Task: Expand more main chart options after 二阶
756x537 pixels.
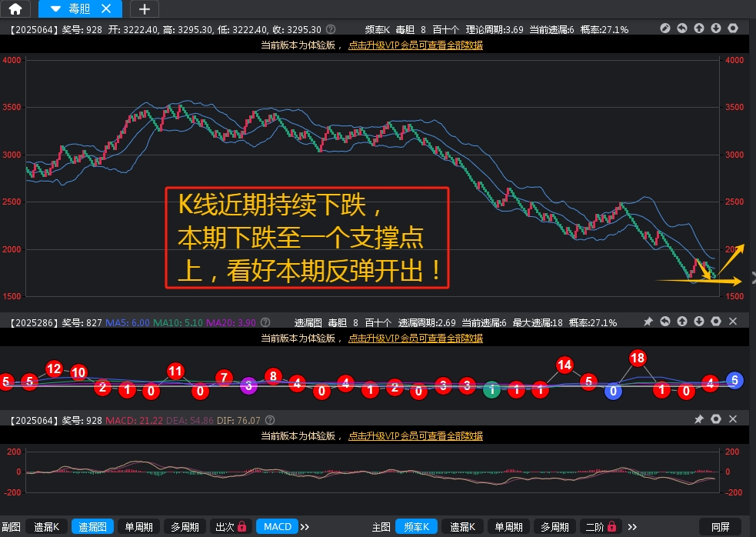Action: (x=632, y=527)
